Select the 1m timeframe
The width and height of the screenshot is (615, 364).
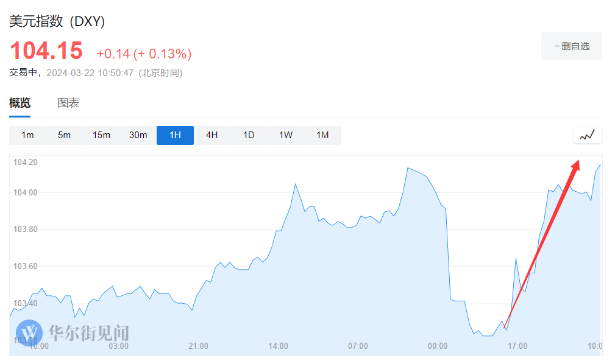click(x=27, y=135)
